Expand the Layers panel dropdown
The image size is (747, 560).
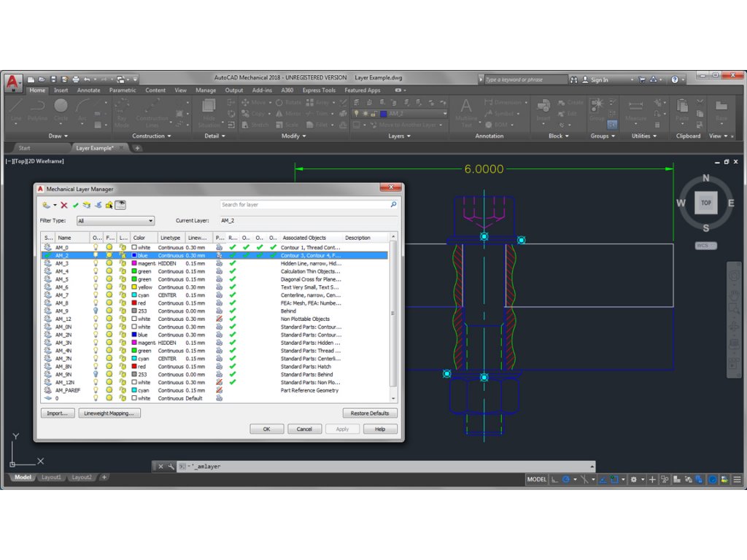(x=399, y=136)
